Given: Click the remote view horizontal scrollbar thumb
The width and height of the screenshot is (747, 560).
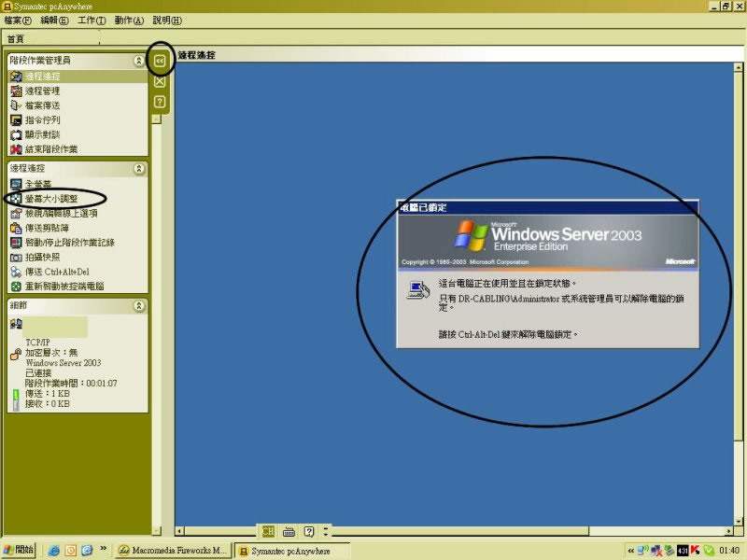Looking at the screenshot, I should (387, 530).
